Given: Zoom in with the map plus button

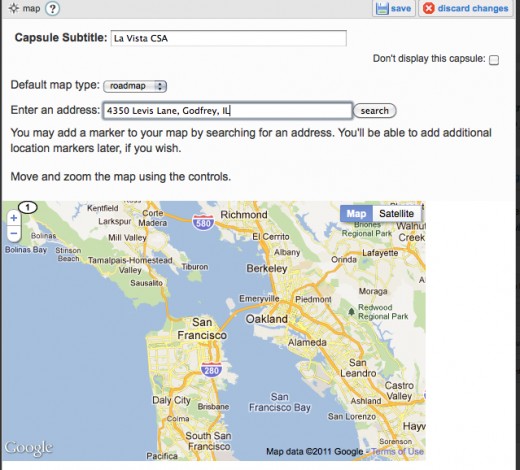Looking at the screenshot, I should pyautogui.click(x=14, y=218).
